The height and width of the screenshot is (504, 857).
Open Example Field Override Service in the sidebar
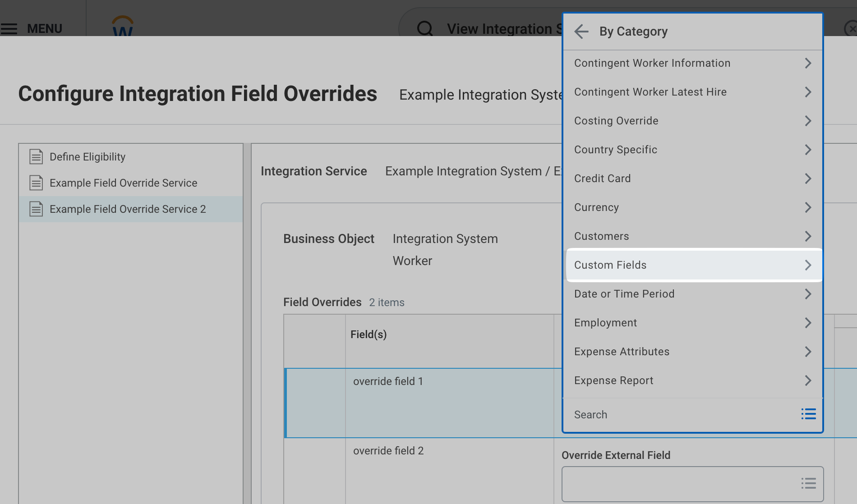(131, 183)
